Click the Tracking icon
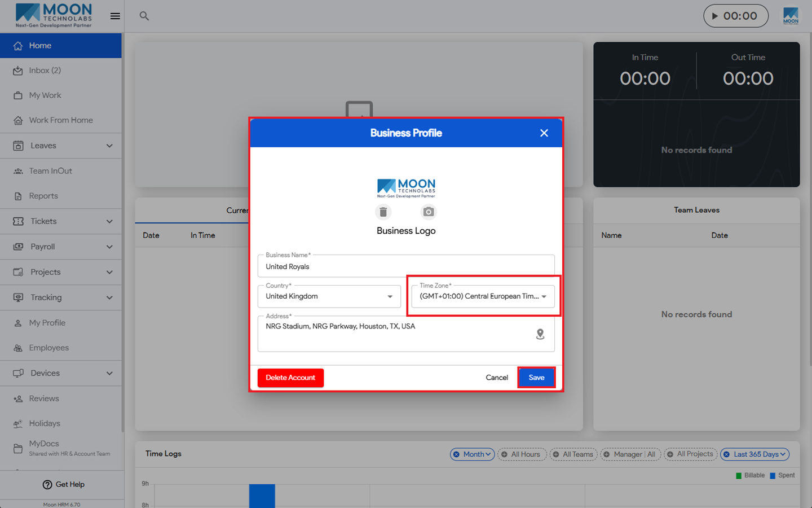 click(18, 297)
